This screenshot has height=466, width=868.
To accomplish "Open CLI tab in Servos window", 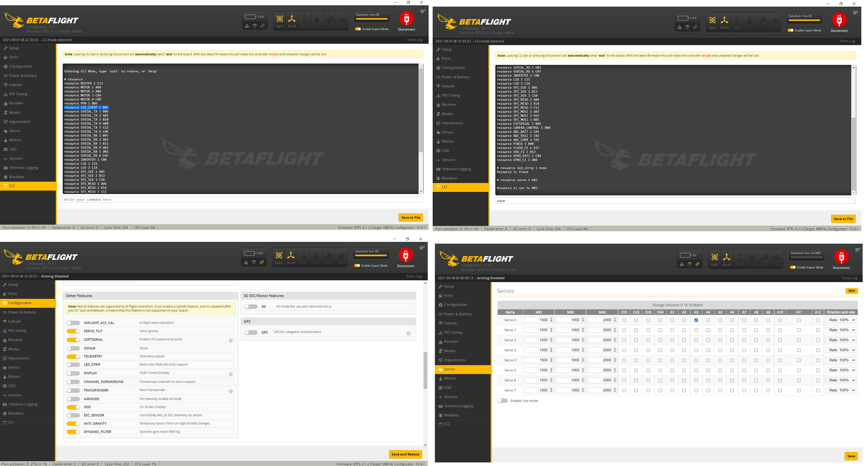I will pyautogui.click(x=463, y=424).
